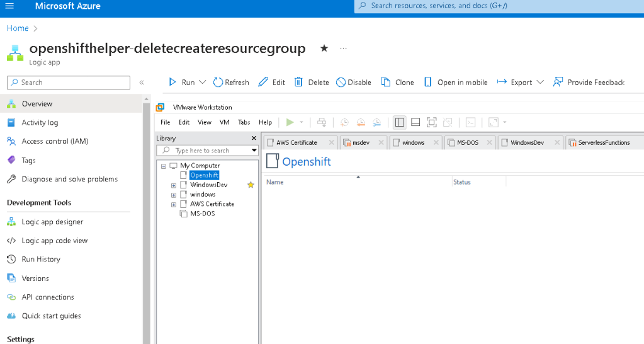Toggle the VMware thumbnail bar icon
Image resolution: width=644 pixels, height=344 pixels.
coord(415,122)
